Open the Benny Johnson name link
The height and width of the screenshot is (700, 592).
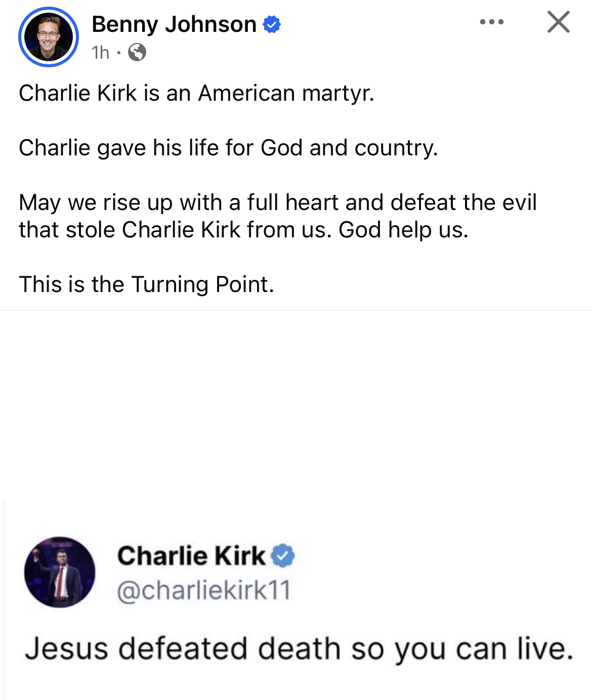174,24
